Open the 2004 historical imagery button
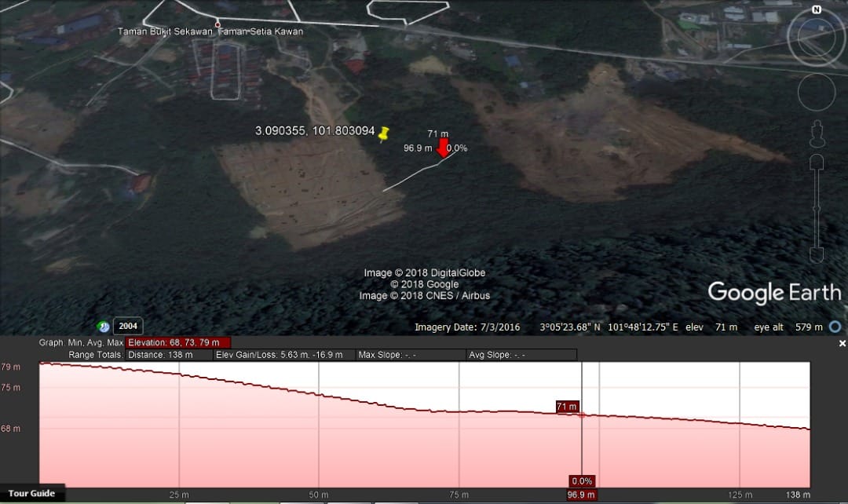 (x=128, y=327)
